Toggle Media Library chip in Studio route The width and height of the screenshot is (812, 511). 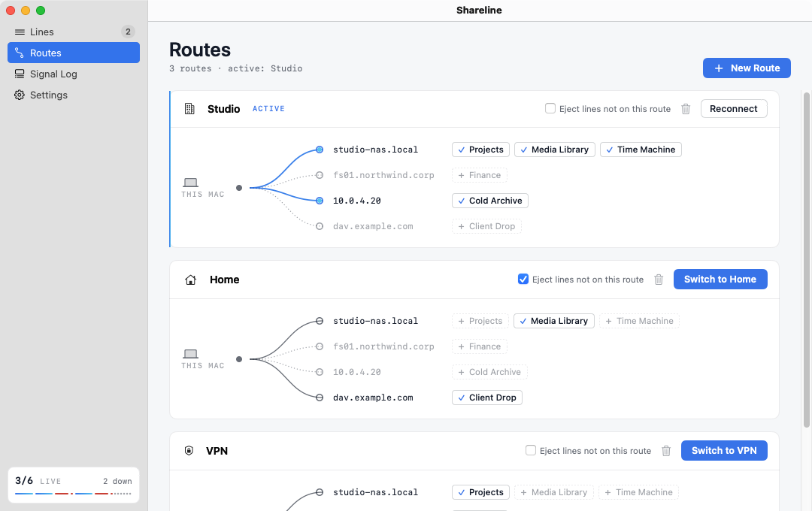555,150
